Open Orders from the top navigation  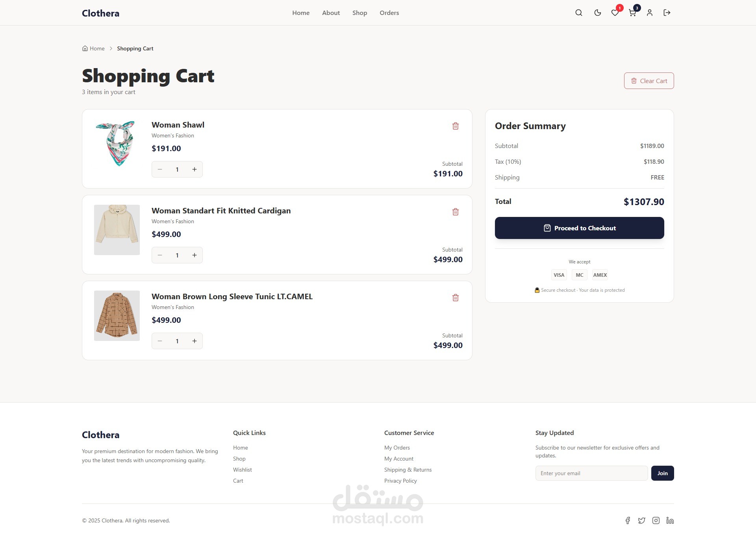click(x=389, y=13)
